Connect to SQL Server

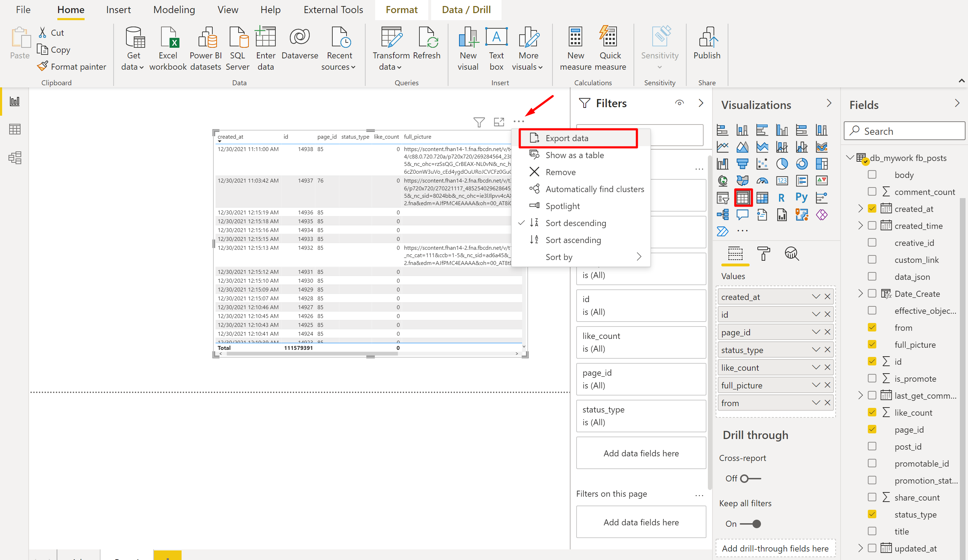(x=237, y=49)
